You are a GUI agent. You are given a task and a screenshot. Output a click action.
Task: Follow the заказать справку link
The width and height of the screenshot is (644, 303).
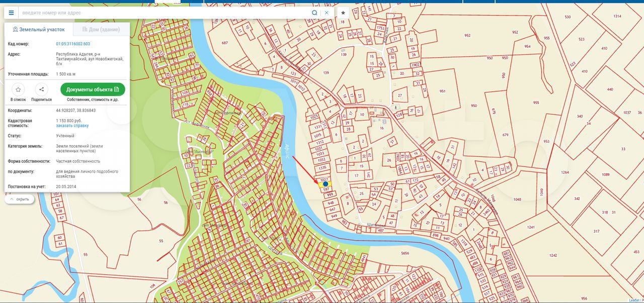pyautogui.click(x=72, y=126)
